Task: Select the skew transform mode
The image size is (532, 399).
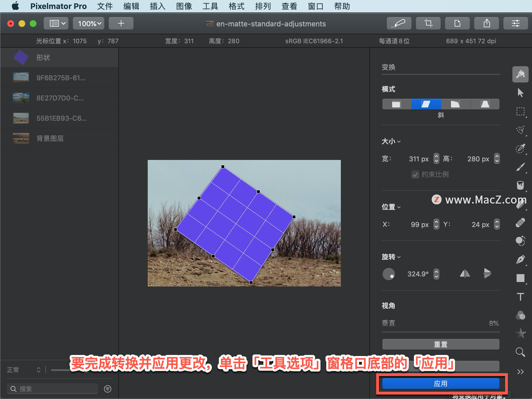Action: pos(426,104)
